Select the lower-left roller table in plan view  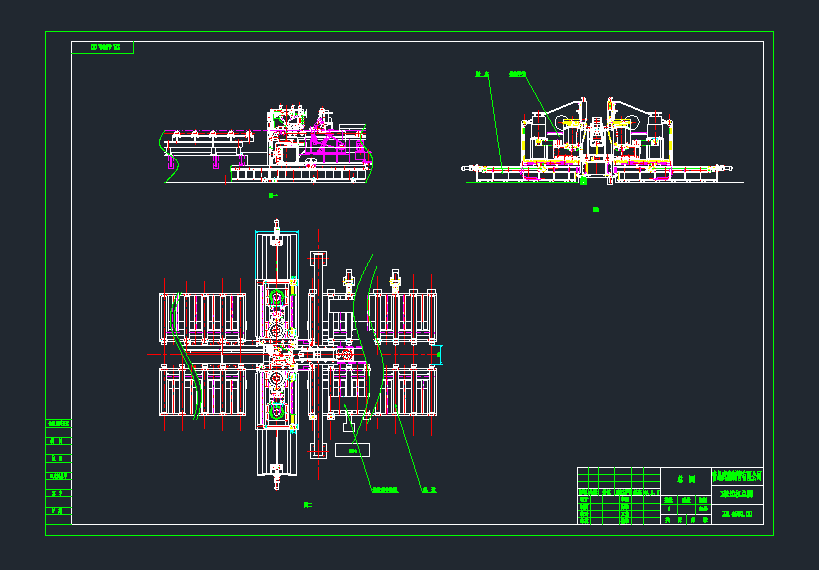pyautogui.click(x=203, y=390)
